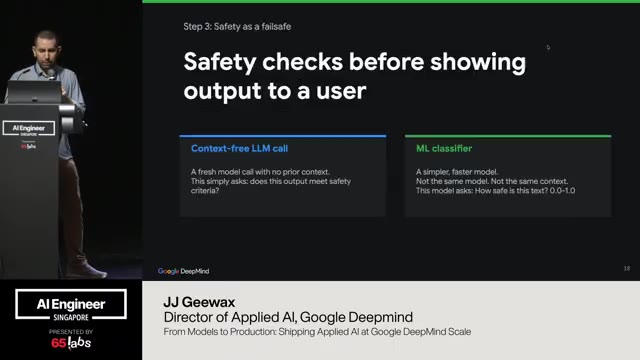The image size is (640, 360).
Task: Click 'A fresh model call with no prior context' text
Action: [x=260, y=172]
